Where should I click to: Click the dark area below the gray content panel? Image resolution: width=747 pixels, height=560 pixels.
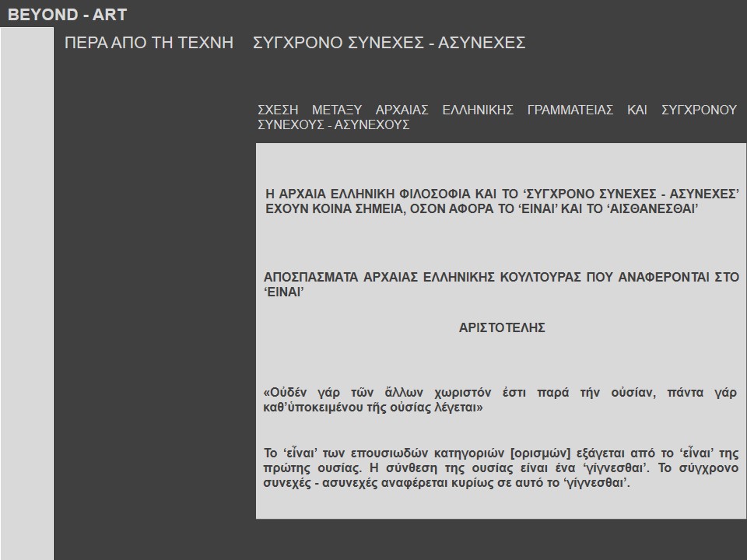[498, 540]
